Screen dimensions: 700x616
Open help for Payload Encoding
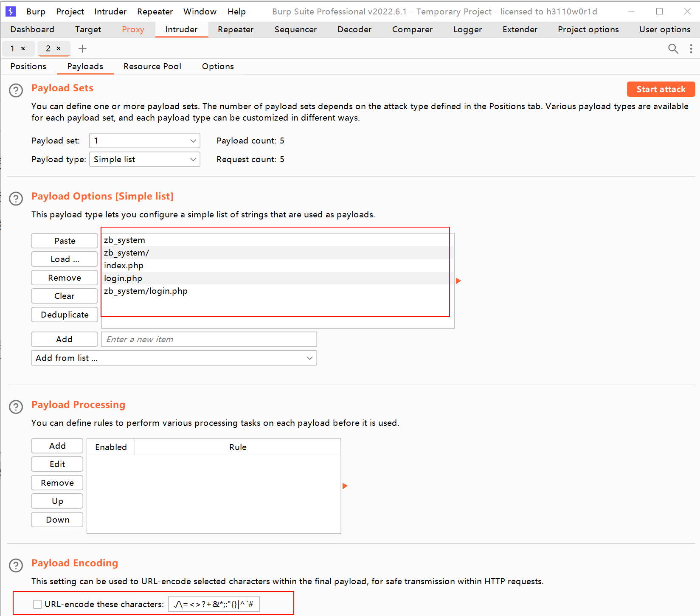coord(16,565)
